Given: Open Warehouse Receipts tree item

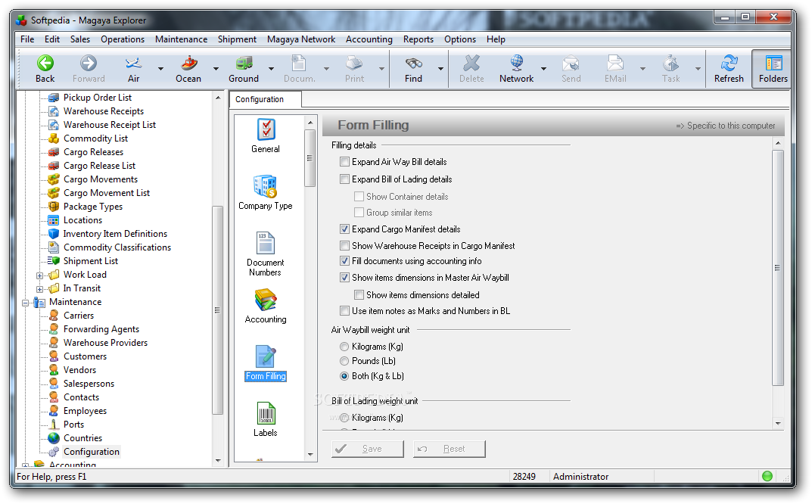Looking at the screenshot, I should click(x=104, y=110).
